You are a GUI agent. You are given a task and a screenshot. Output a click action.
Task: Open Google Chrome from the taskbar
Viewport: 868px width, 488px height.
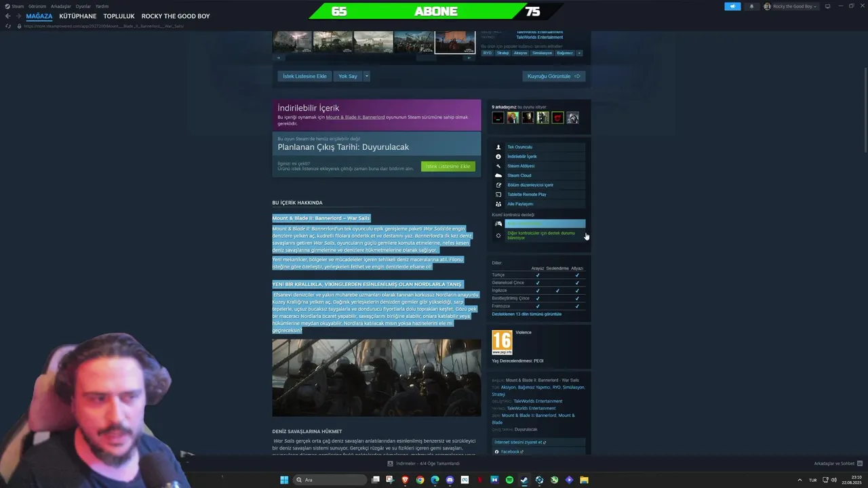pos(420,480)
